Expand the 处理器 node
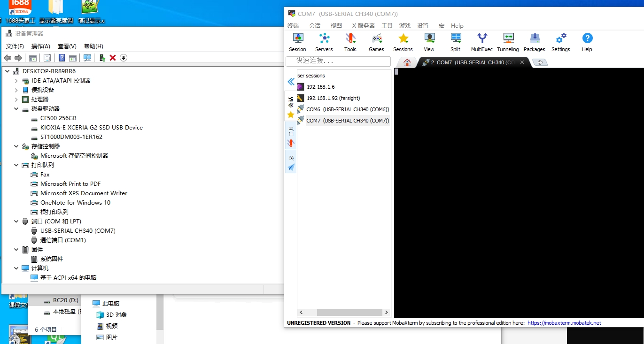 [16, 99]
